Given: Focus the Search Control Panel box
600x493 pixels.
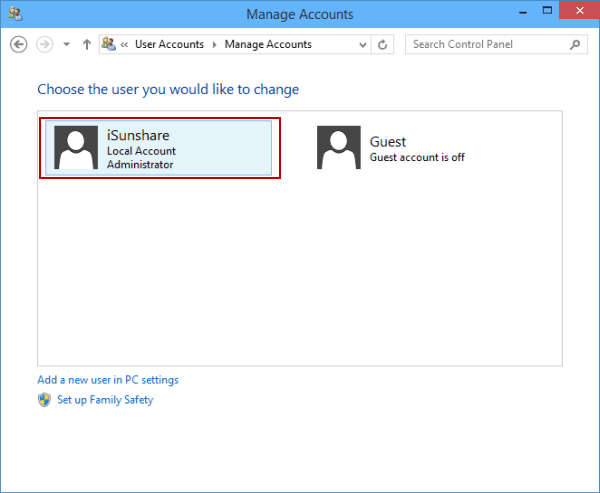Looking at the screenshot, I should click(486, 45).
